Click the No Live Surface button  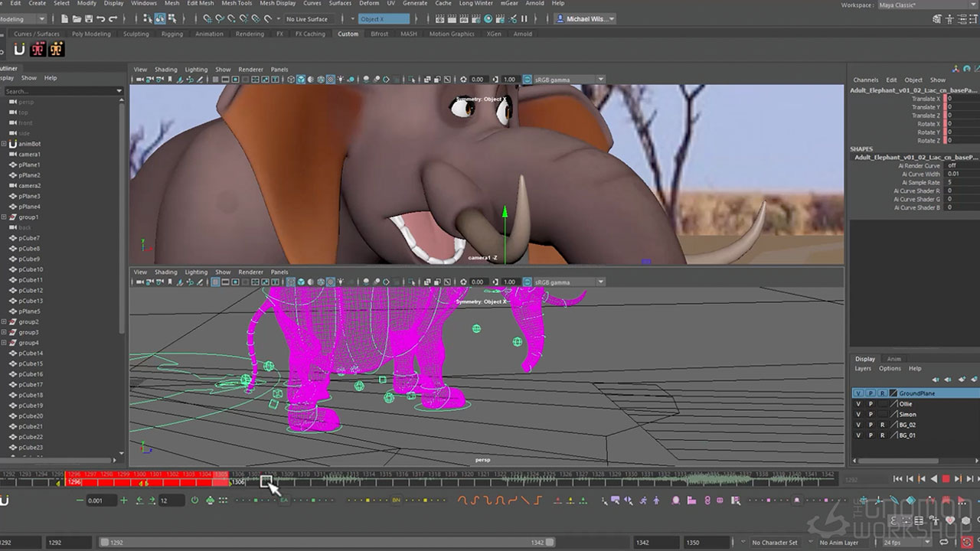tap(306, 18)
